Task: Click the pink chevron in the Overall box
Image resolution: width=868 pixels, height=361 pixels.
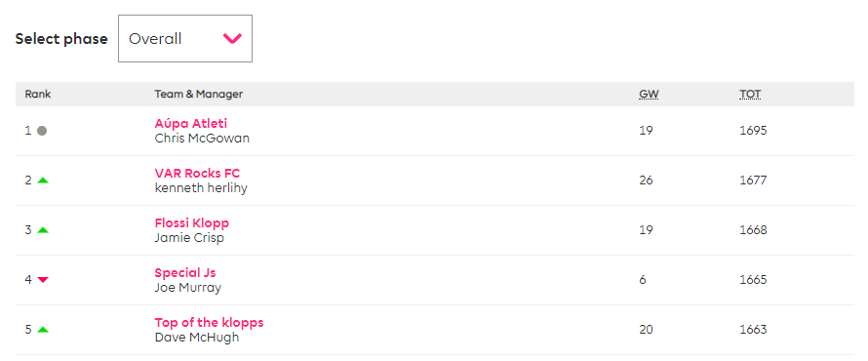Action: point(232,39)
